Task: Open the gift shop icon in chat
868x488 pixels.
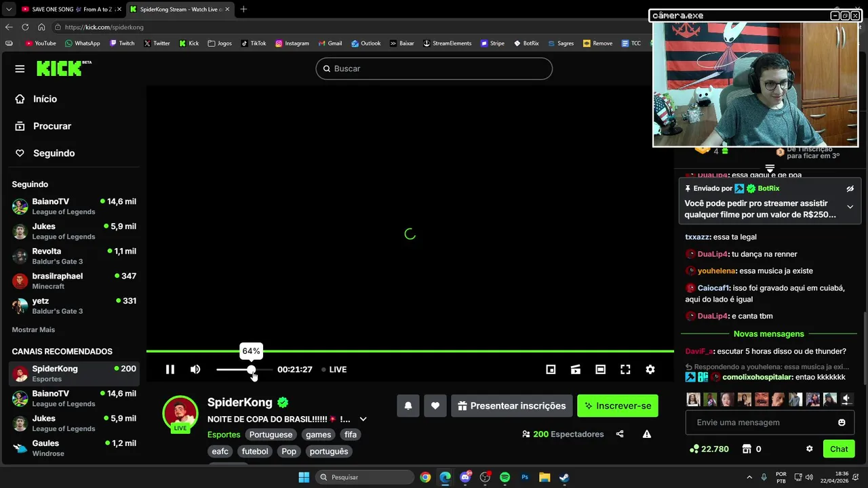Action: tap(747, 449)
